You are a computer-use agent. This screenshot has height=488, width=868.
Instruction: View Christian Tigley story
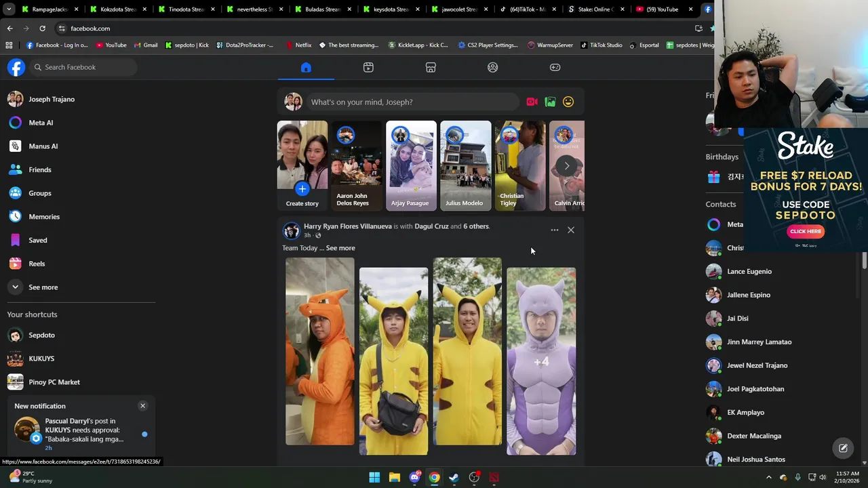click(520, 165)
